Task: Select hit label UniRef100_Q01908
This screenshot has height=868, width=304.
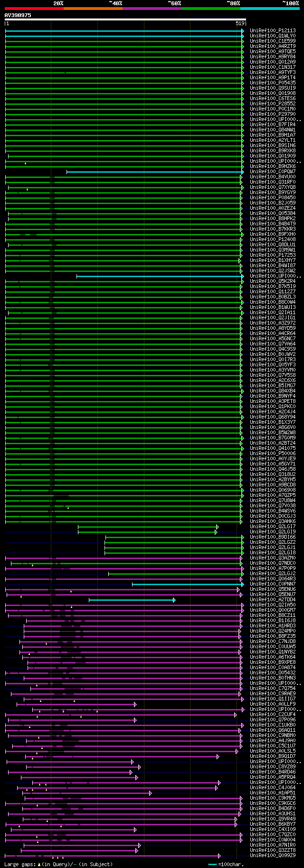Action: (273, 93)
